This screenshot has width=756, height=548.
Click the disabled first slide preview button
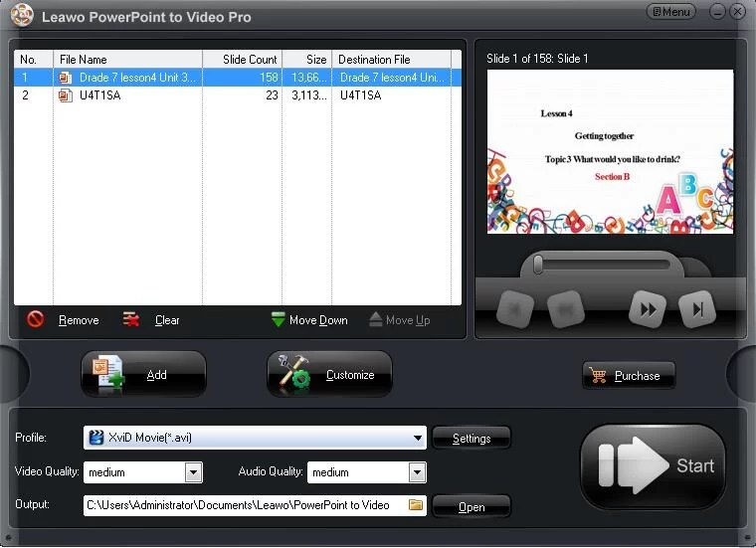pos(515,309)
